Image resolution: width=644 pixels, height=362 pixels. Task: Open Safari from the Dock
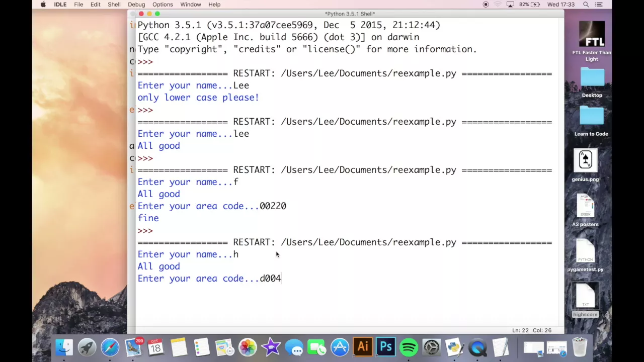tap(110, 347)
